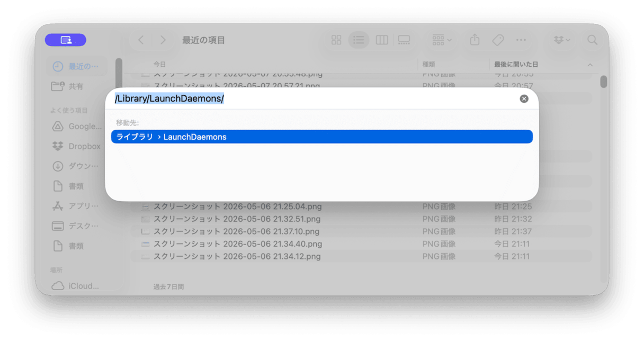The height and width of the screenshot is (342, 644).
Task: Go back in Finder history
Action: [141, 40]
